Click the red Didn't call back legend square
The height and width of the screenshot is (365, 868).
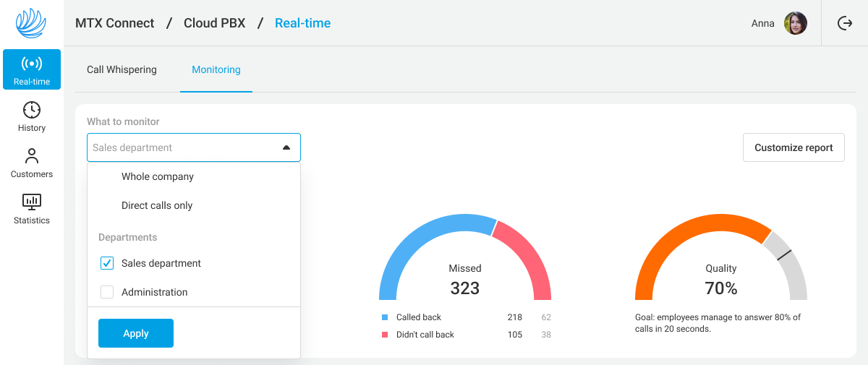[385, 335]
